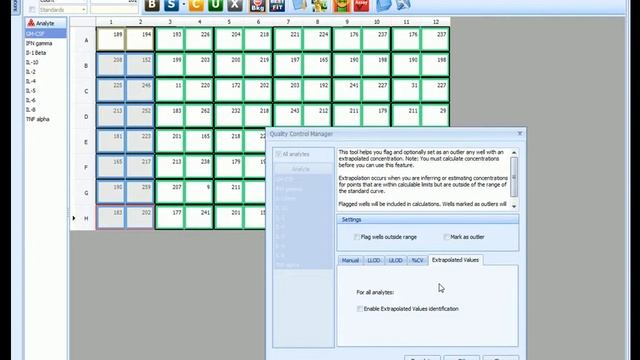Select well D4 showing 262

199,116
